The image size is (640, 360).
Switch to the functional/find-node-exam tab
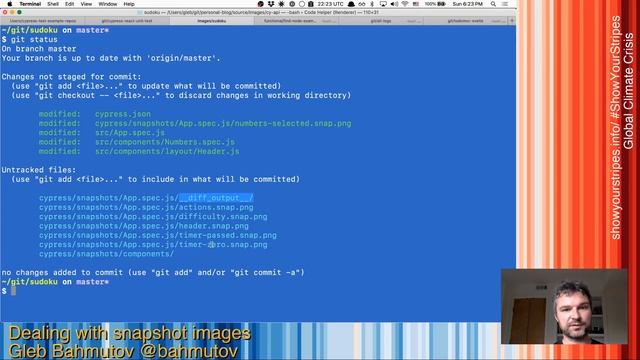(x=296, y=20)
